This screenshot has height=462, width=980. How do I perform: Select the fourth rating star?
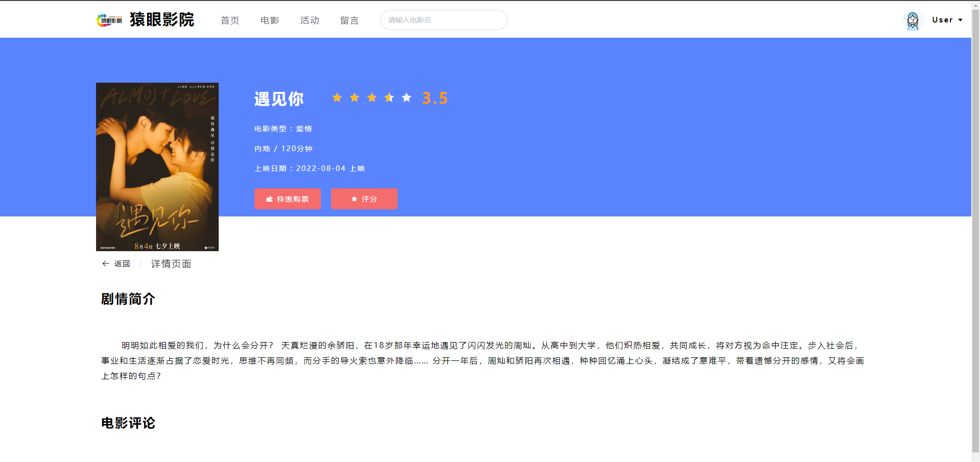(389, 98)
